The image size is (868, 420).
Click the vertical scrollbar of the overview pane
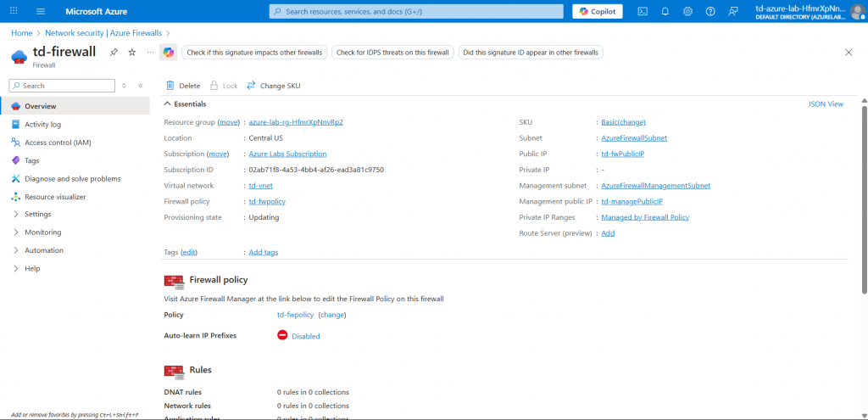click(x=864, y=199)
